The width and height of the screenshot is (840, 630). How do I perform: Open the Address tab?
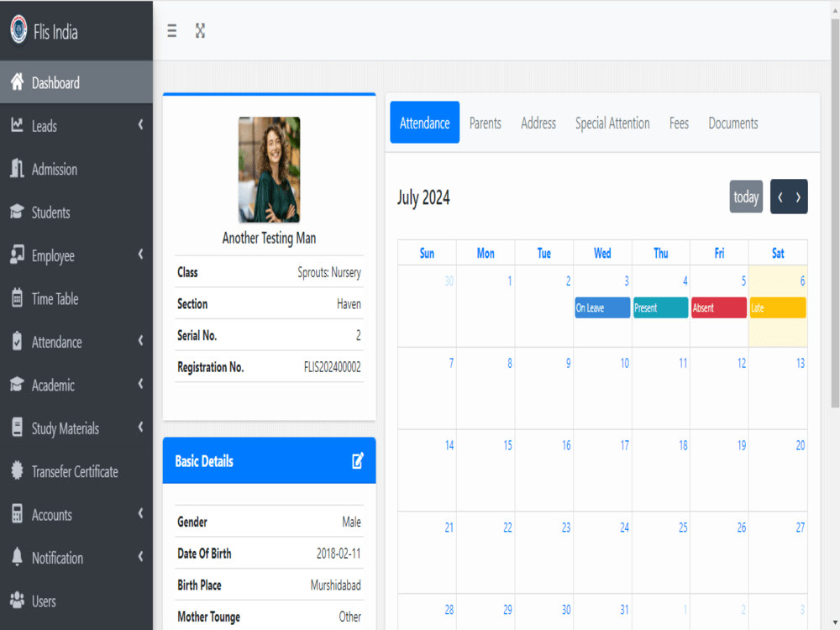tap(538, 123)
